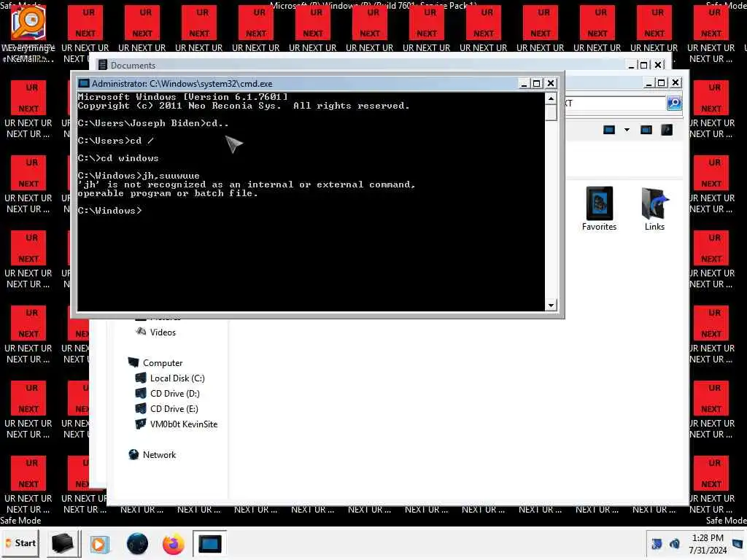Open the black folder icon beside Start
This screenshot has width=747, height=560.
[x=63, y=543]
